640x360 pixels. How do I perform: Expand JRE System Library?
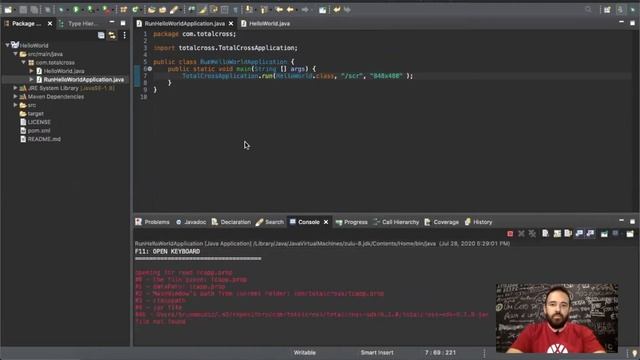(16, 88)
